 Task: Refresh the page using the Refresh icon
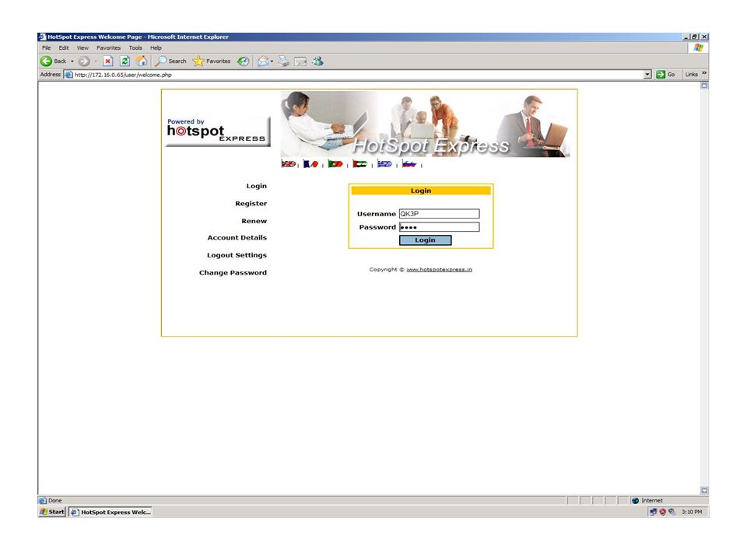[124, 61]
